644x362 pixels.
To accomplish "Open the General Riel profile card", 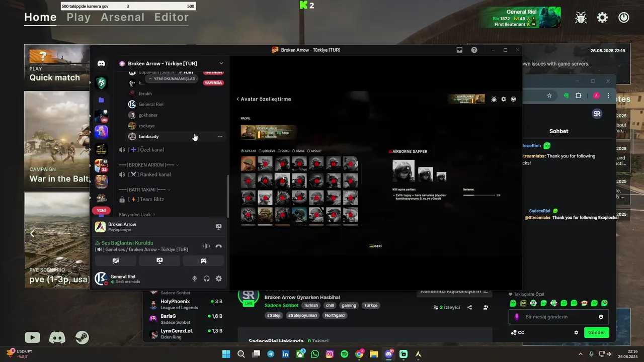I will [x=520, y=18].
